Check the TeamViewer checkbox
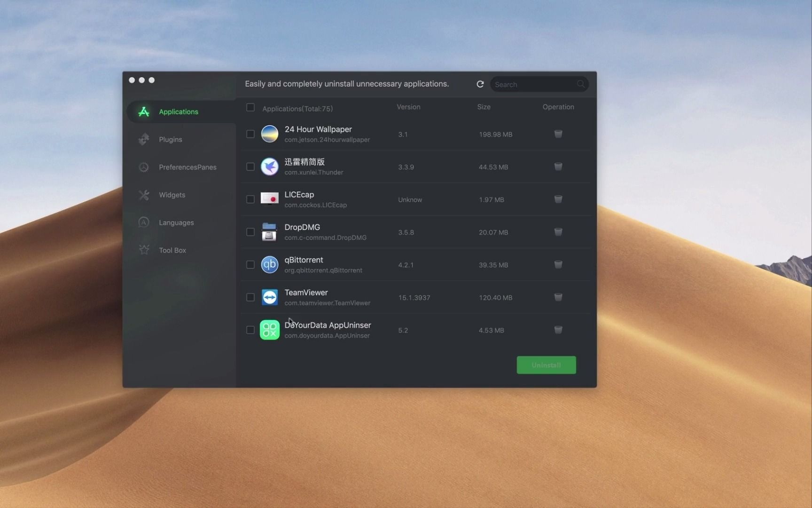The height and width of the screenshot is (508, 812). [x=250, y=297]
